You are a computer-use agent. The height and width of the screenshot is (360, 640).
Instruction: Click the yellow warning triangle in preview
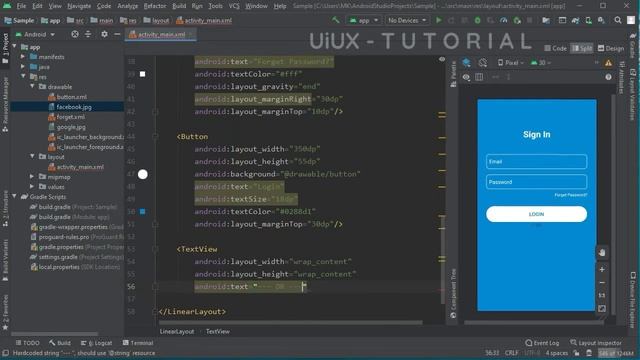[609, 63]
